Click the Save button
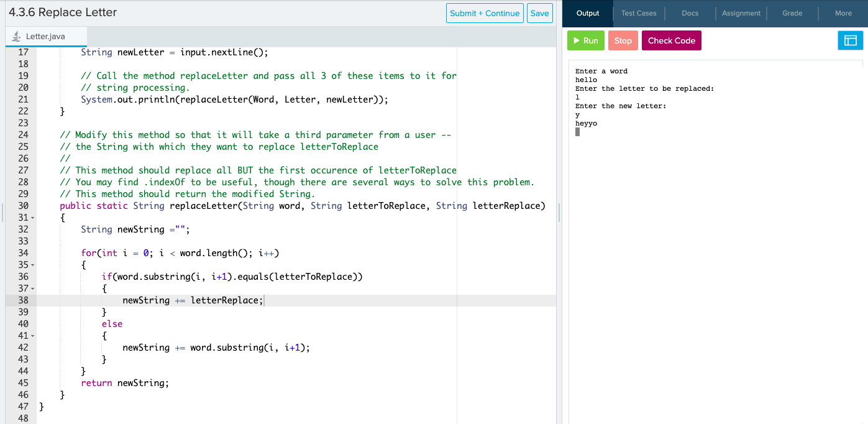Viewport: 868px width, 424px height. click(540, 13)
